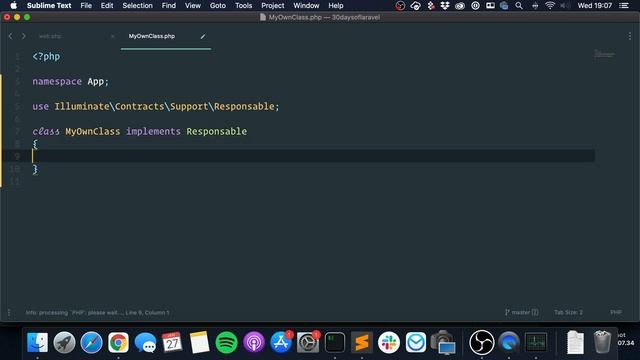The height and width of the screenshot is (360, 640).
Task: Open the Tools menu
Action: point(243,6)
